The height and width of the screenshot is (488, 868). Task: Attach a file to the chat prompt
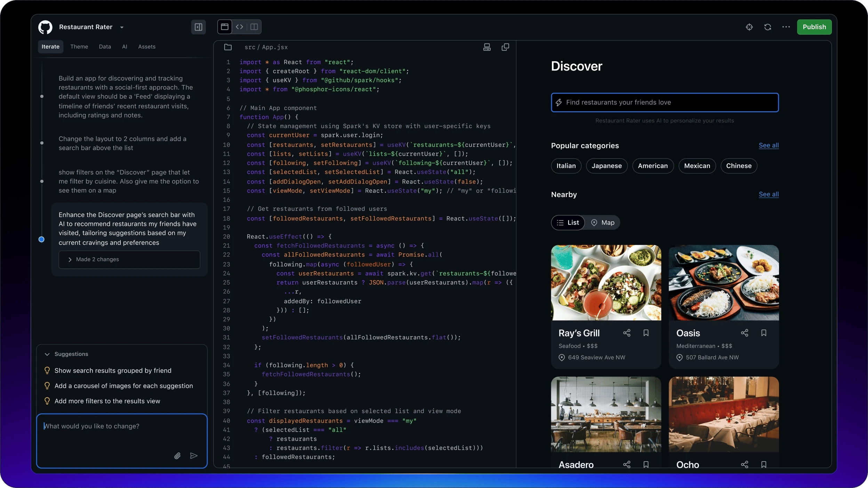177,456
